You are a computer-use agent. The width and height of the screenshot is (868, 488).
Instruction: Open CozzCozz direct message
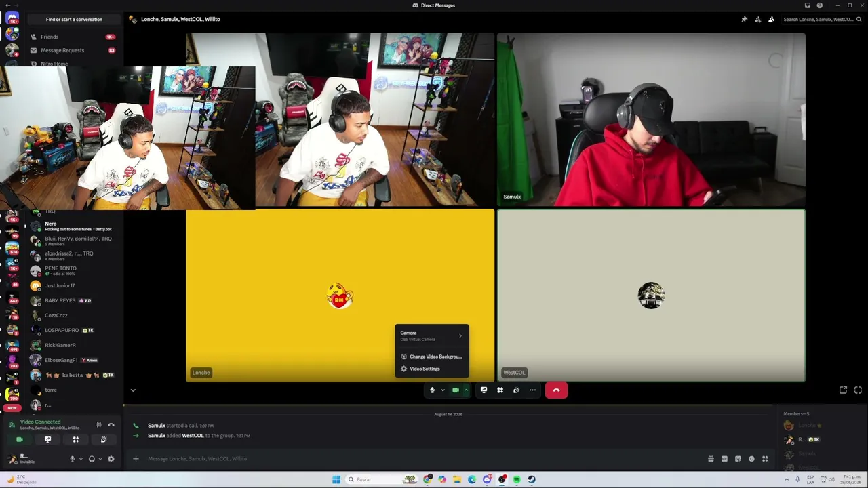pyautogui.click(x=73, y=316)
